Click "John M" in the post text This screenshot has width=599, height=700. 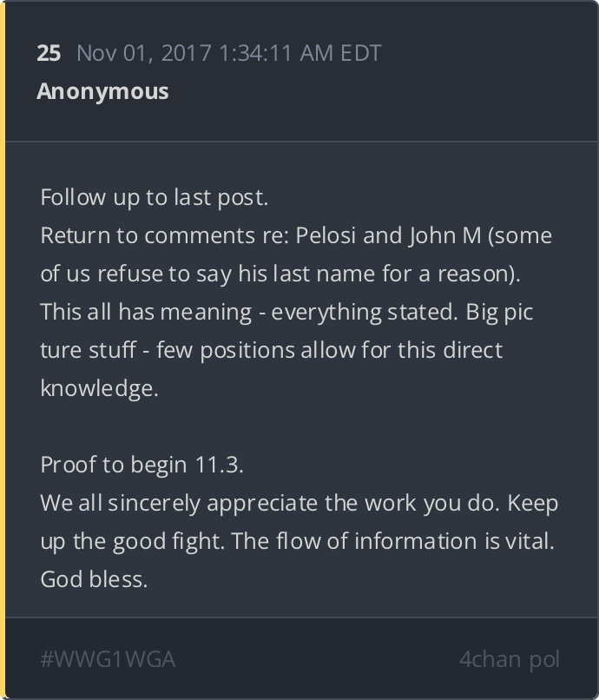pos(444,235)
